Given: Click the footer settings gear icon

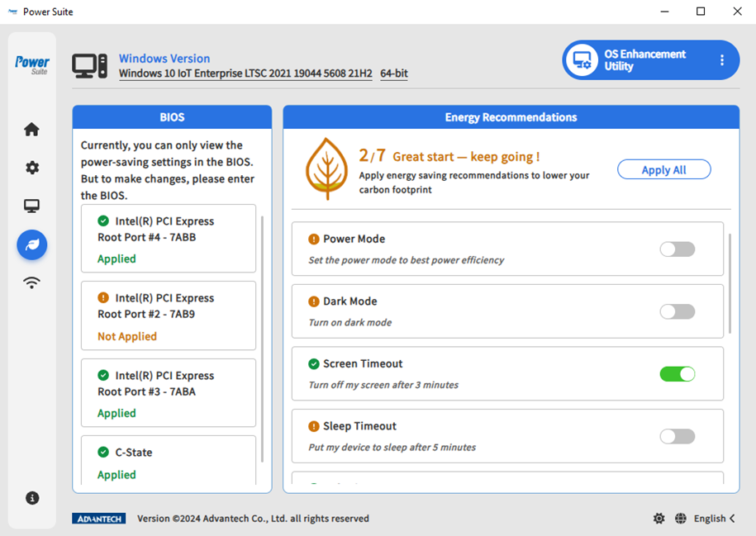Looking at the screenshot, I should point(659,519).
